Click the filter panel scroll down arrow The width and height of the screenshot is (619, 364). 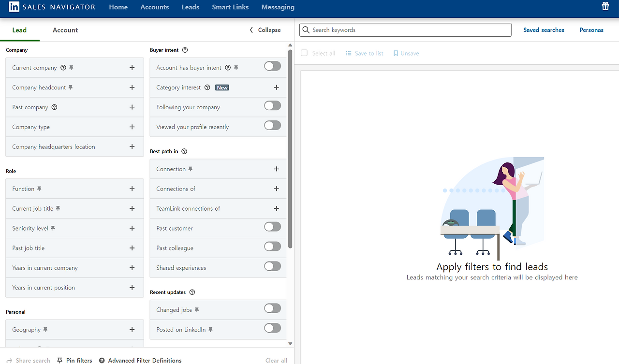coord(290,344)
